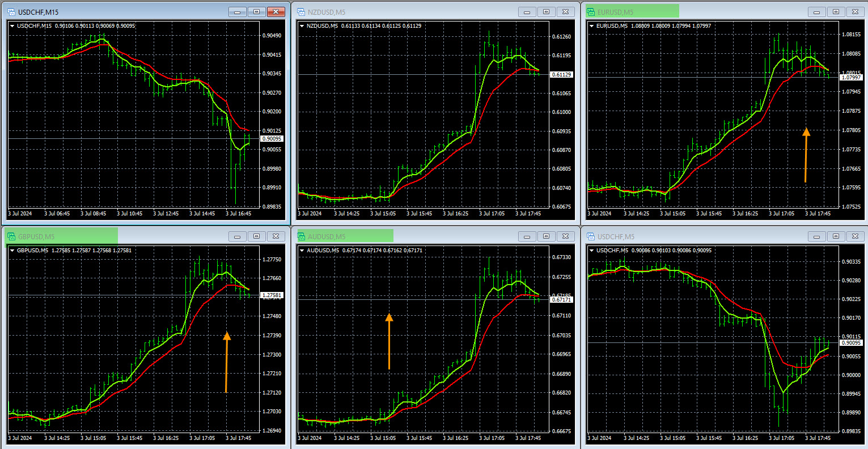
Task: Click the NZDUSD,M5 window chart icon
Action: pos(300,12)
